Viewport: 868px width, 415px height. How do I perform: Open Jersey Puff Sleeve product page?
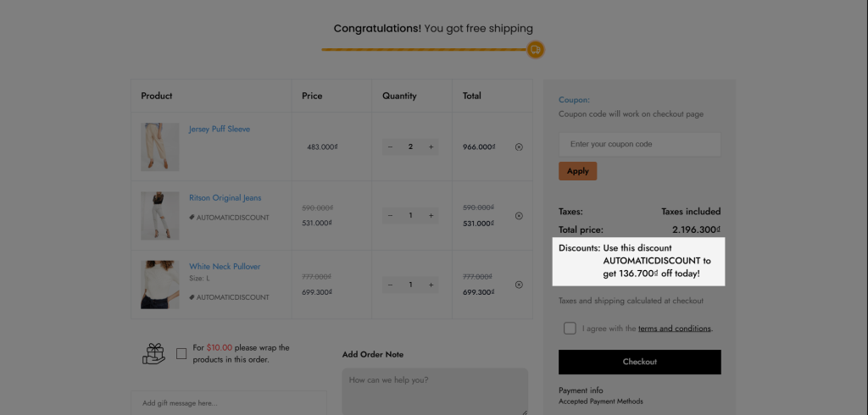coord(220,129)
